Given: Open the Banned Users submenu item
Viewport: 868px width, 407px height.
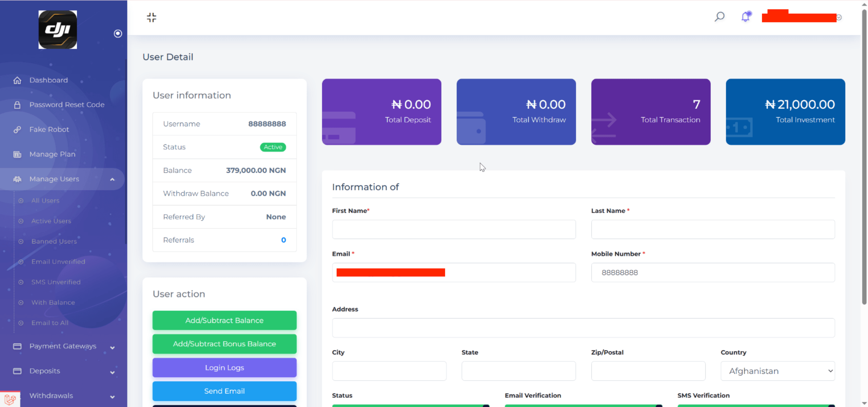Looking at the screenshot, I should click(x=54, y=241).
